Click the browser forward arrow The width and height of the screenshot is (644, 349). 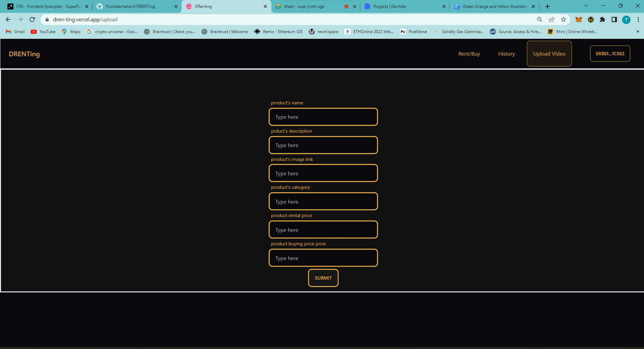point(20,20)
